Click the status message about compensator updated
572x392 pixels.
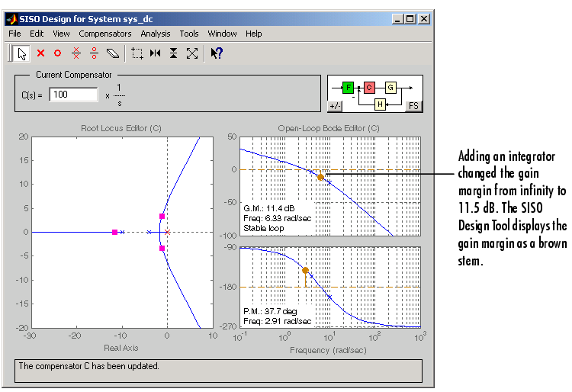click(x=88, y=366)
